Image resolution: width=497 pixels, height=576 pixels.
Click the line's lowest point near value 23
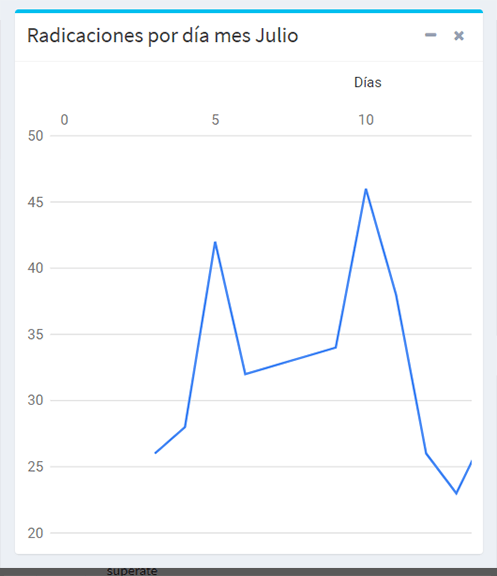(x=456, y=493)
